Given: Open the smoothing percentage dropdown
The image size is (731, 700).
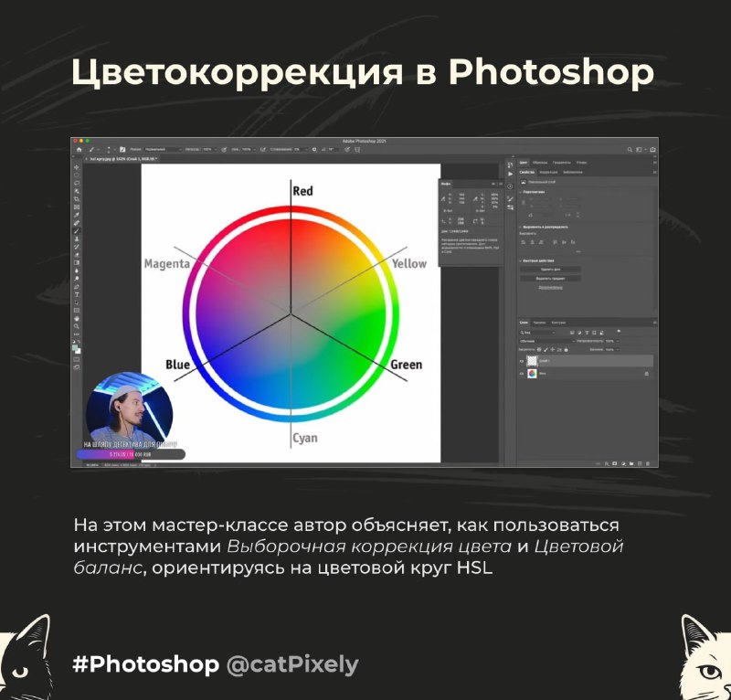Looking at the screenshot, I should (x=301, y=150).
